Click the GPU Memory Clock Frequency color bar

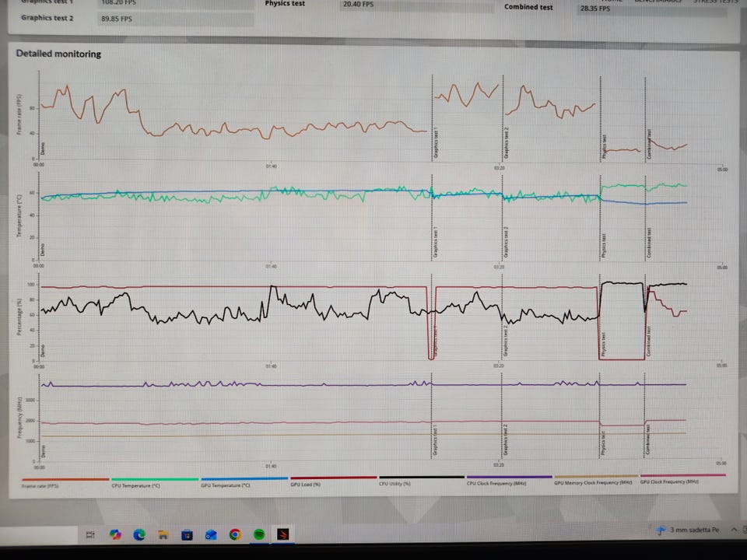596,476
